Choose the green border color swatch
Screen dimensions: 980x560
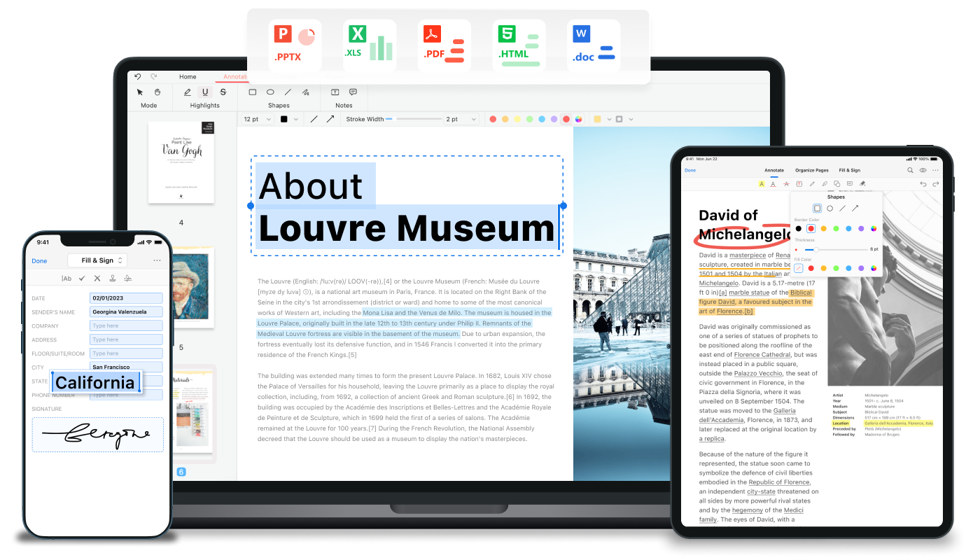(836, 228)
